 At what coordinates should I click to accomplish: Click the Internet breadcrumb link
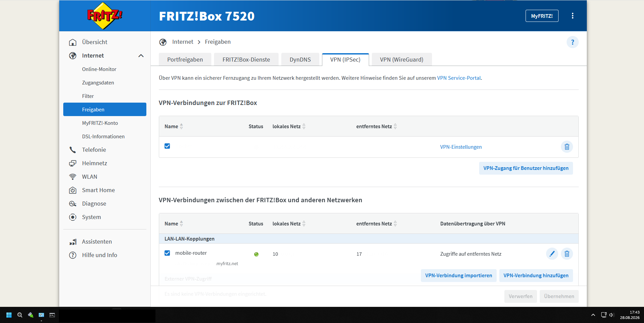pyautogui.click(x=183, y=42)
